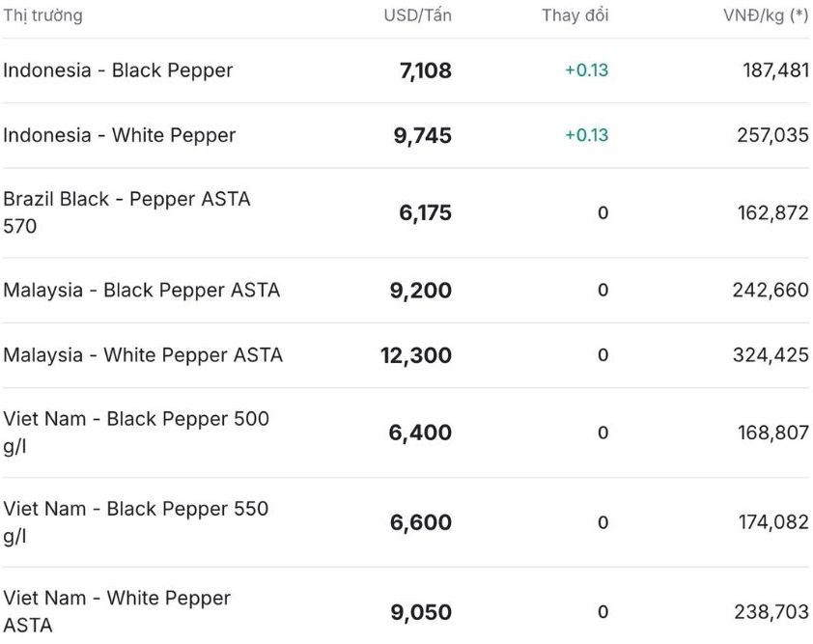Click the "VNĐ/kg (*)" column header
Screen dimensions: 813x644
(766, 15)
